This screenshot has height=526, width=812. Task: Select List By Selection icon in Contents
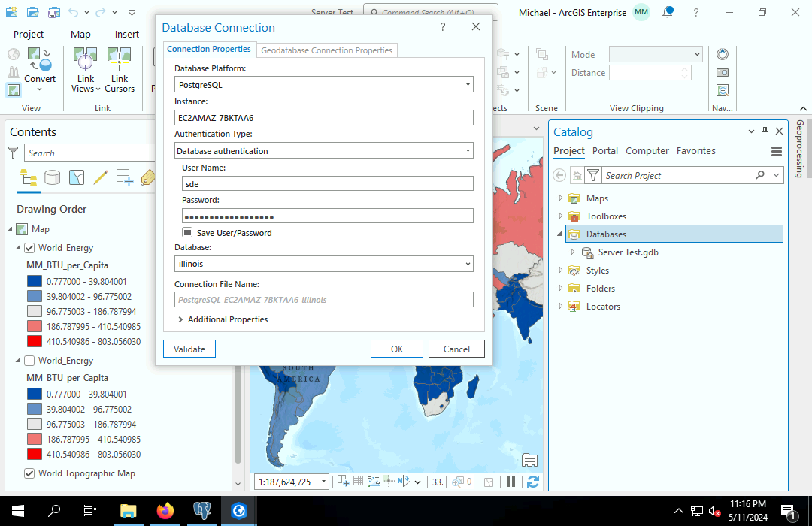click(76, 177)
